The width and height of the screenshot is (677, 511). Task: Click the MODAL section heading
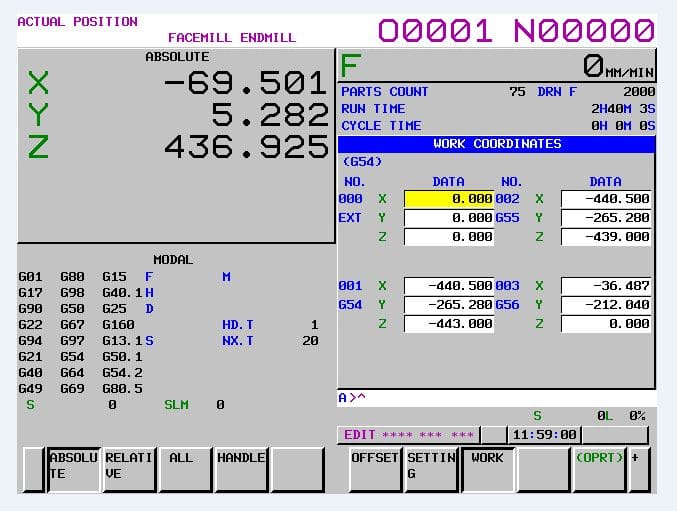(x=173, y=260)
